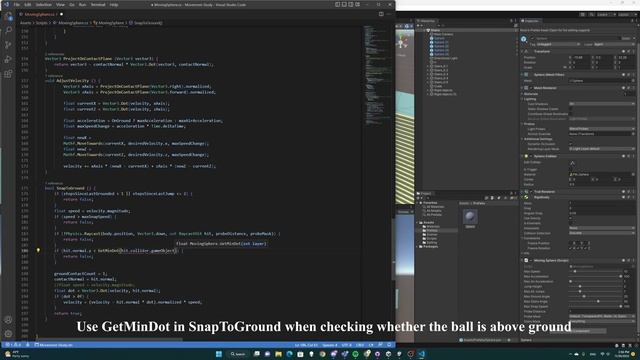Collapse the scene root in Unity Hierarchy
This screenshot has height=360, width=640.
point(423,30)
